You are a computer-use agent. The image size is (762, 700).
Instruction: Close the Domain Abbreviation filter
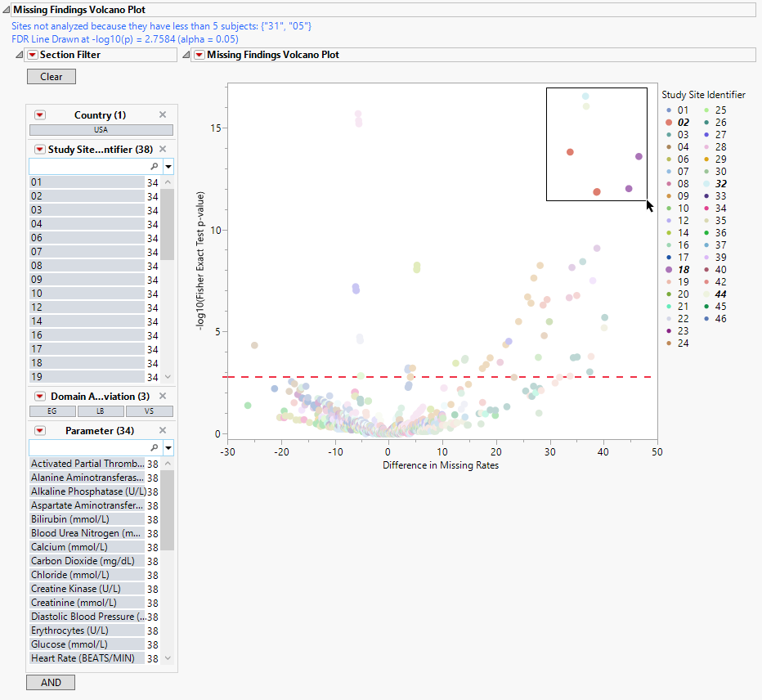(x=162, y=396)
